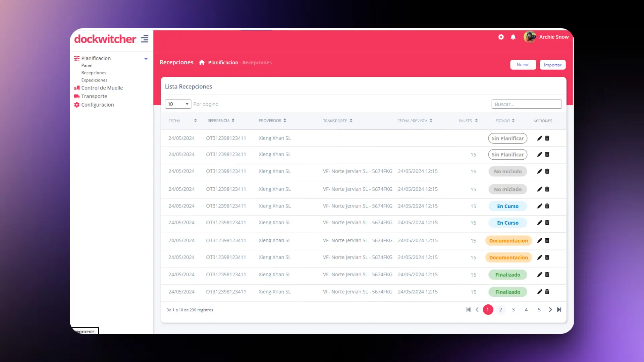Edit first Sin Planificar row pencil
Screen dimensions: 644x362
[540, 138]
